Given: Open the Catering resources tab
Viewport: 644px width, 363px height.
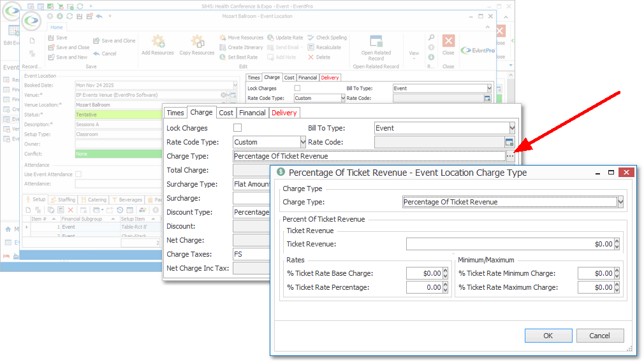Looking at the screenshot, I should point(94,200).
